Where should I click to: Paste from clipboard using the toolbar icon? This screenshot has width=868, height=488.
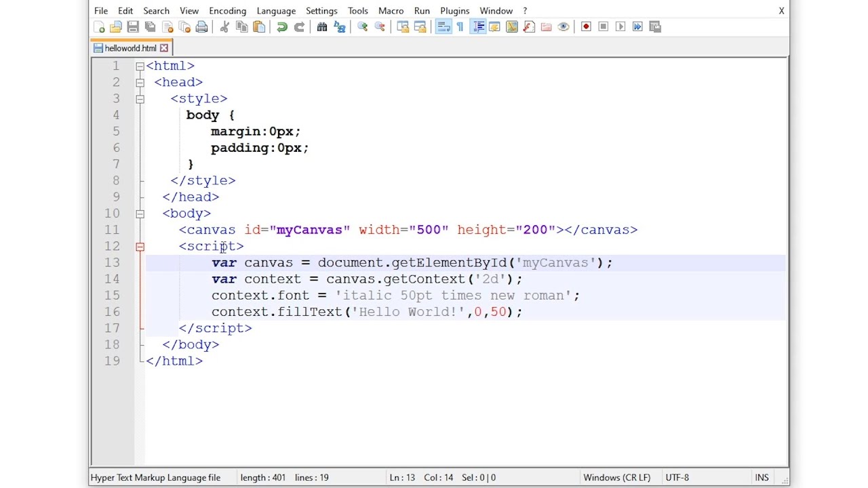[259, 26]
